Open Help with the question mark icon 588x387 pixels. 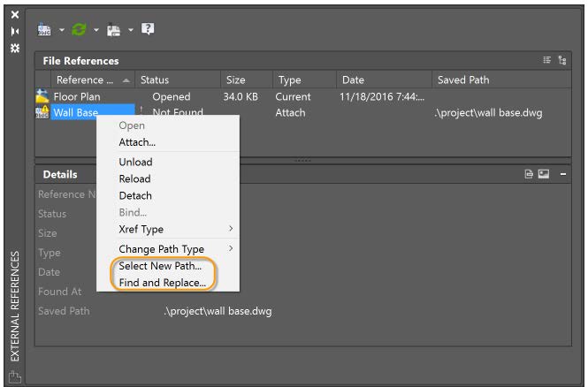point(149,29)
